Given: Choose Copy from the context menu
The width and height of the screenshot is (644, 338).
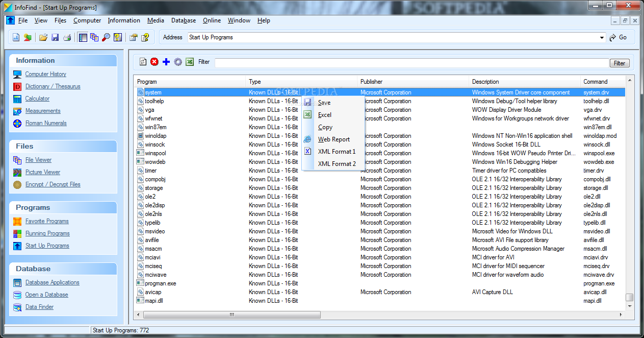Looking at the screenshot, I should (333, 127).
